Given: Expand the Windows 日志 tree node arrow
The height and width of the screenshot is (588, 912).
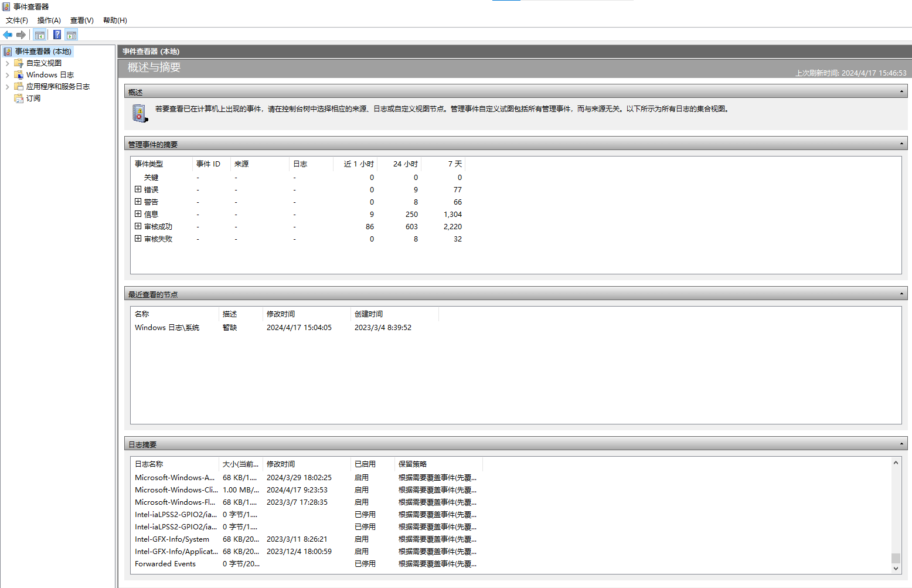Looking at the screenshot, I should [7, 75].
